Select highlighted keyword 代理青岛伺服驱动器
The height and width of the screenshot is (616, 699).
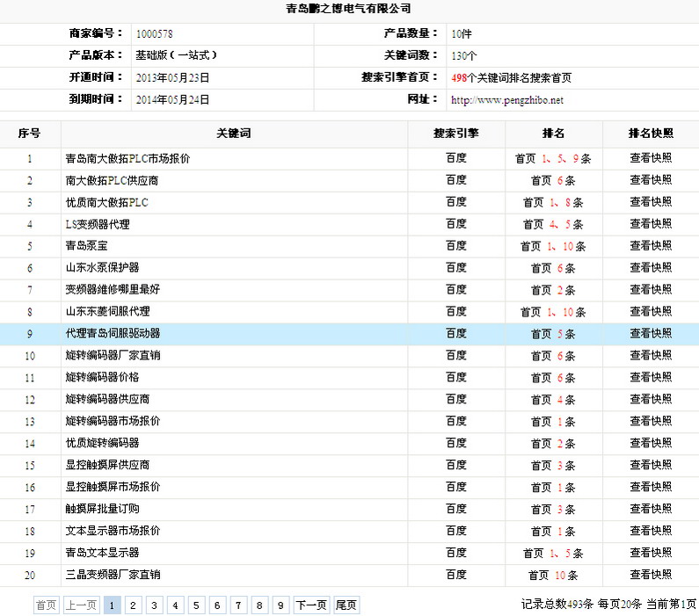113,333
